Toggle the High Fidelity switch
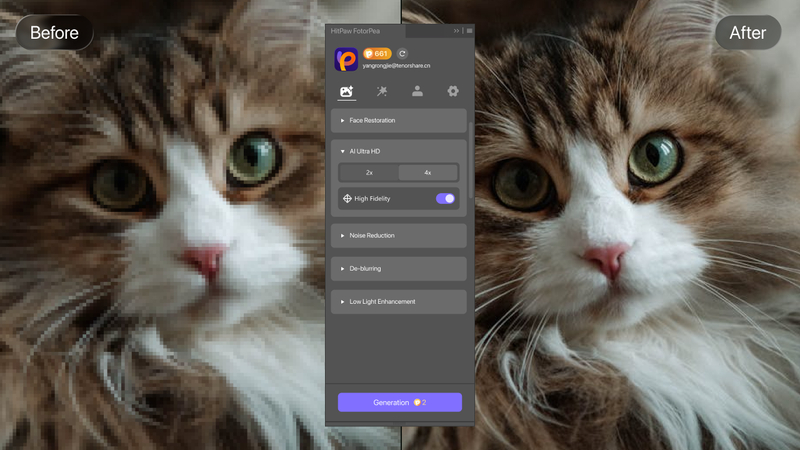This screenshot has height=450, width=800. (x=445, y=198)
